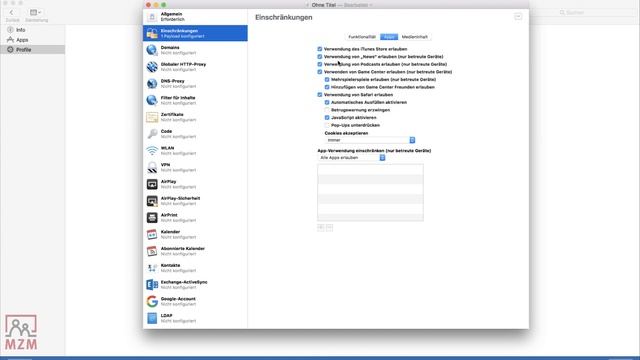Image resolution: width=640 pixels, height=360 pixels.
Task: Open the AirPrint printer icon
Action: point(152,218)
